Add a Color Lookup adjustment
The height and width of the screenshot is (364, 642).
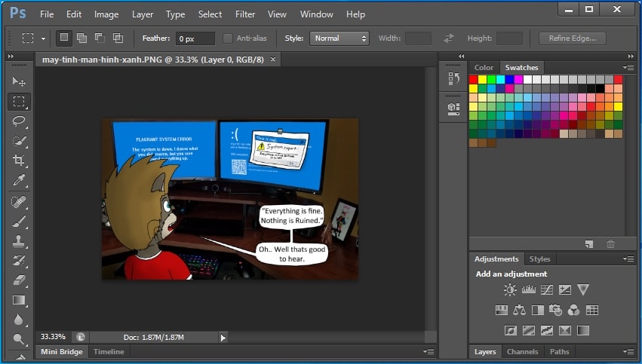(x=592, y=310)
